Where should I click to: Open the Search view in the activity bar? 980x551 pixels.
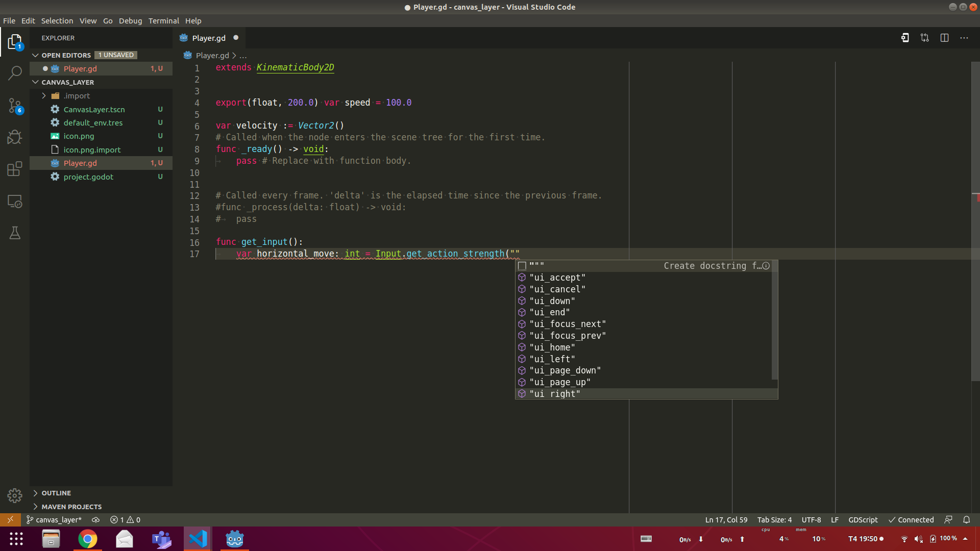[x=15, y=73]
